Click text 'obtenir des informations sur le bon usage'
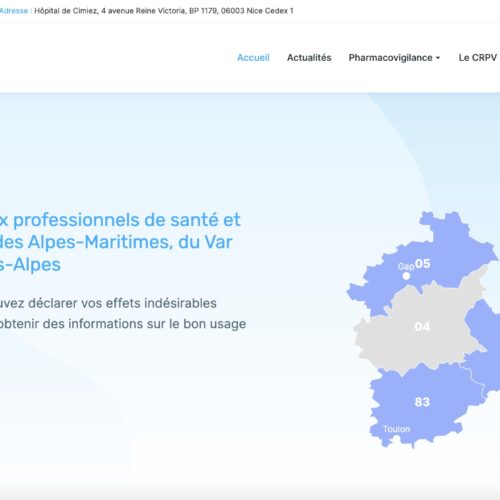500x500 pixels. click(123, 324)
